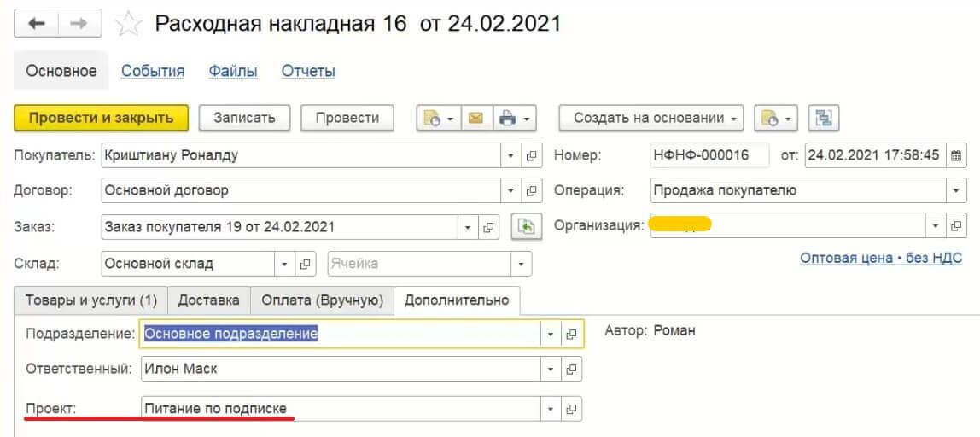Click the Покупатель field Криштиану Роналду
Viewport: 980px width, 437px height.
pyautogui.click(x=301, y=155)
